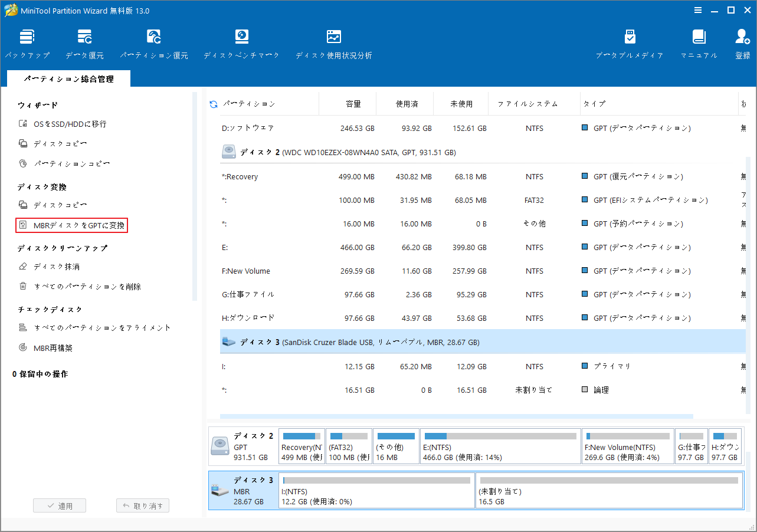Select the パーティション総合管理 tab
This screenshot has width=757, height=532.
[68, 77]
